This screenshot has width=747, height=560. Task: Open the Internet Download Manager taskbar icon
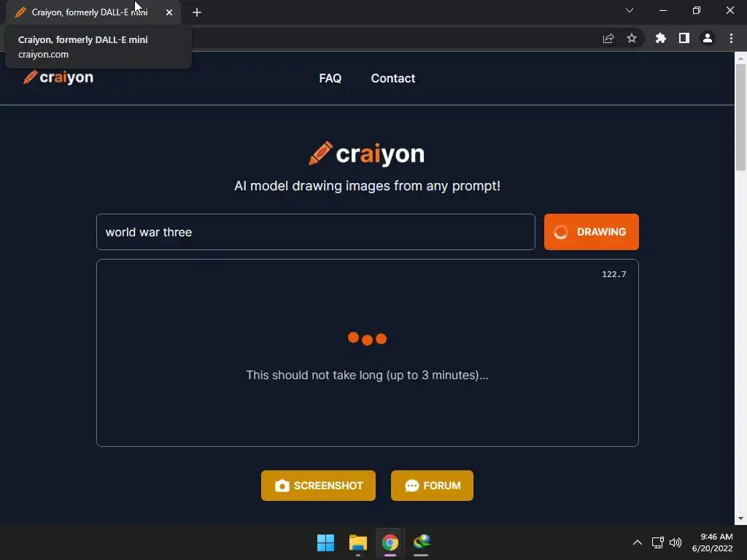[x=422, y=542]
